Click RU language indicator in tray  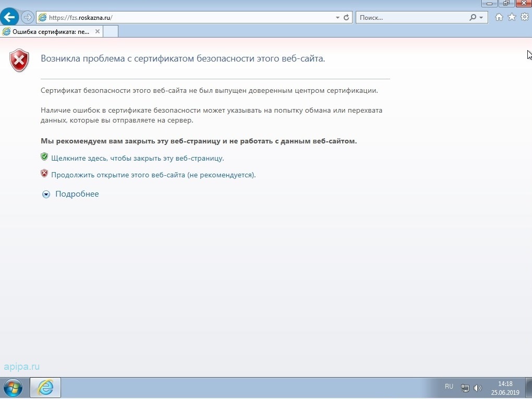449,386
